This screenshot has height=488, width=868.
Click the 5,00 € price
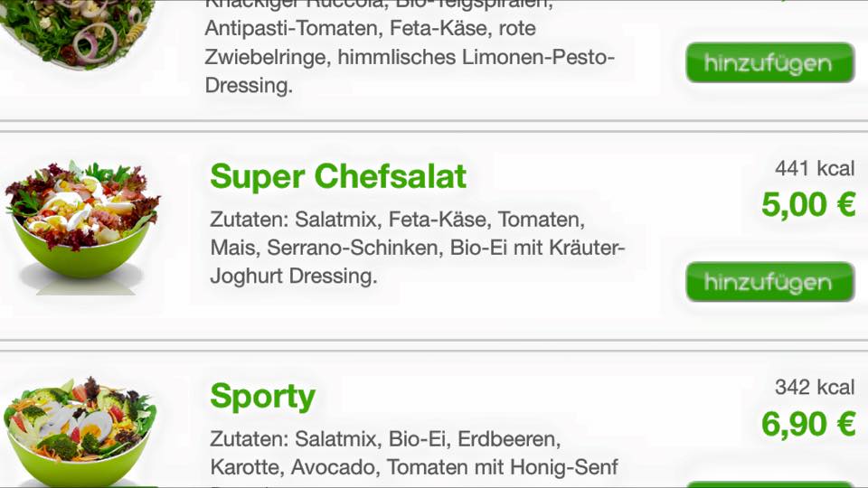[808, 205]
